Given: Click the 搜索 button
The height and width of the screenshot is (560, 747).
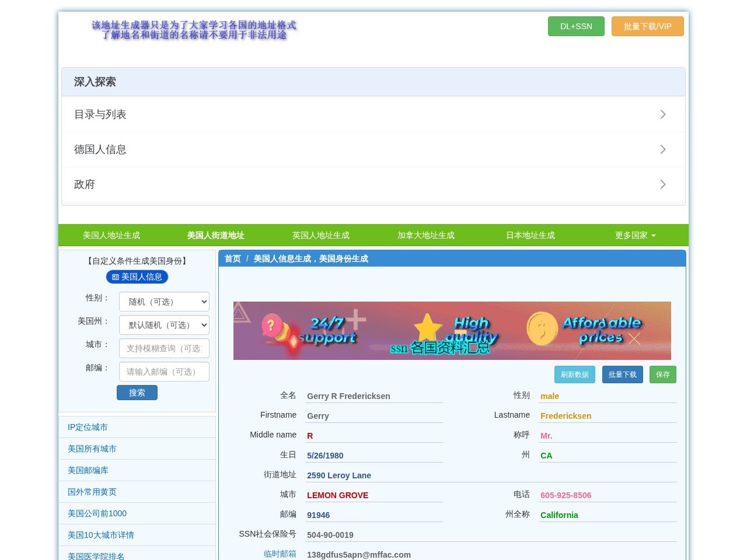Looking at the screenshot, I should point(137,393).
